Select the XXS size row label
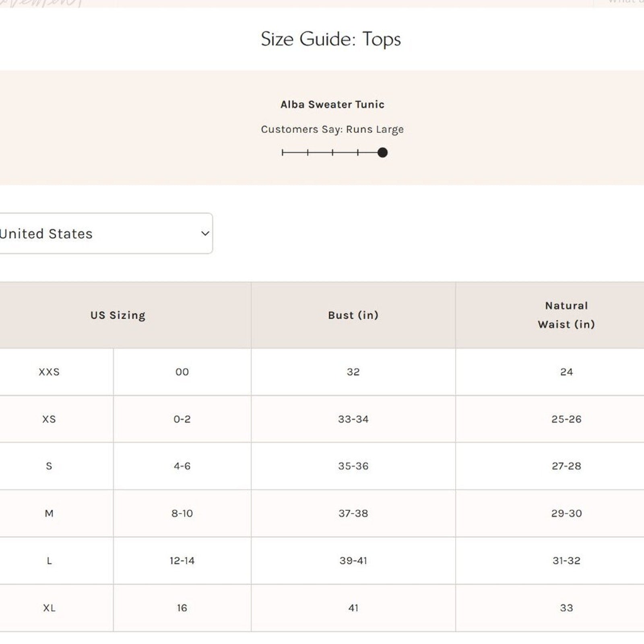 pos(49,372)
